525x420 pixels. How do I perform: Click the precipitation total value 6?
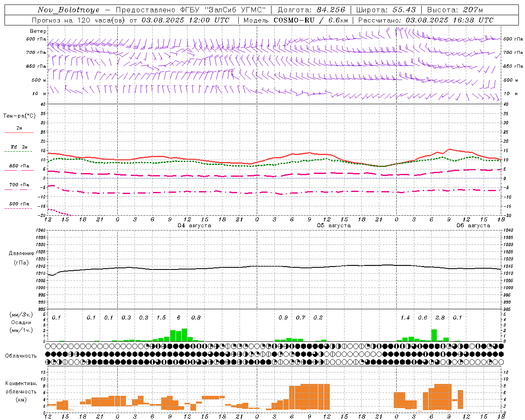179,317
